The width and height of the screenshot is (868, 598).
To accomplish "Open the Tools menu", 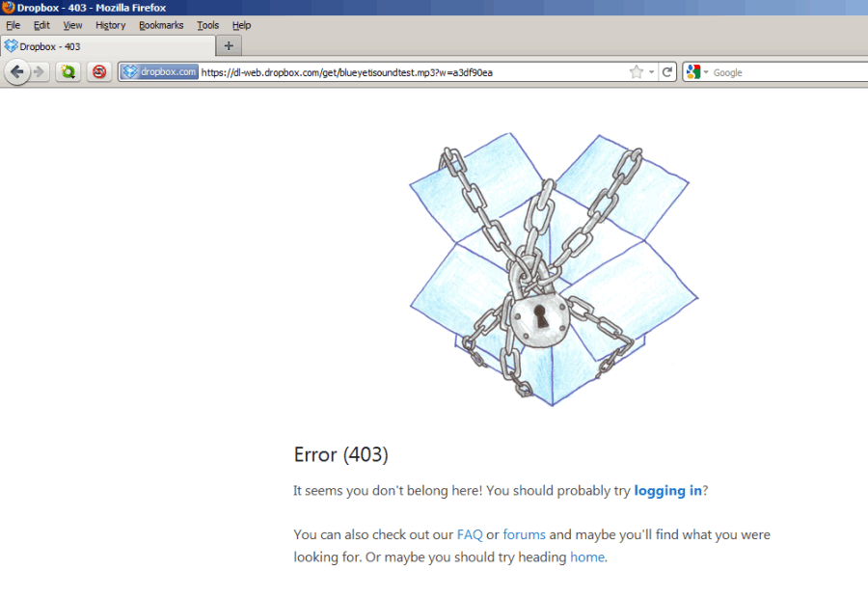I will coord(207,25).
